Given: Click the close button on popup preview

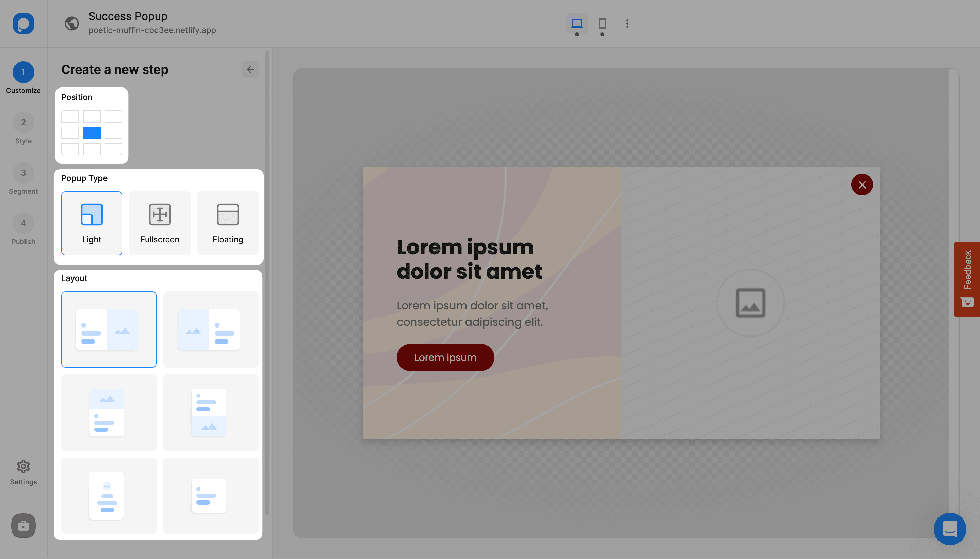Looking at the screenshot, I should pyautogui.click(x=862, y=185).
